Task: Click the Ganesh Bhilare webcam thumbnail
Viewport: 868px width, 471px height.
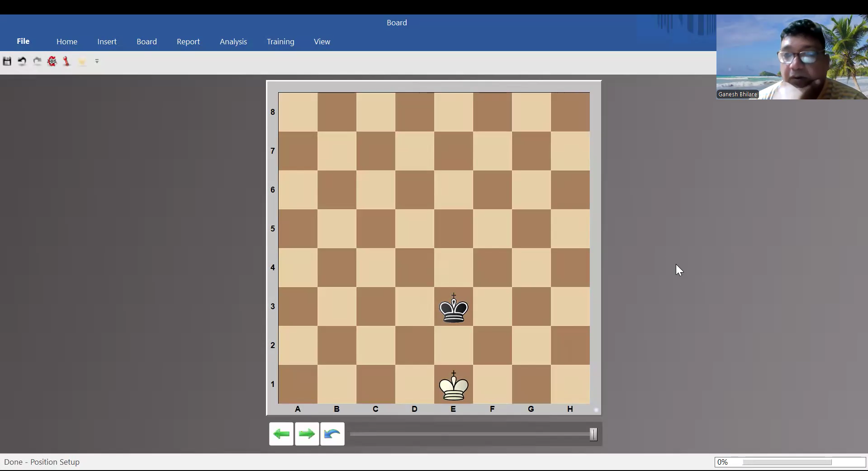Action: [792, 57]
